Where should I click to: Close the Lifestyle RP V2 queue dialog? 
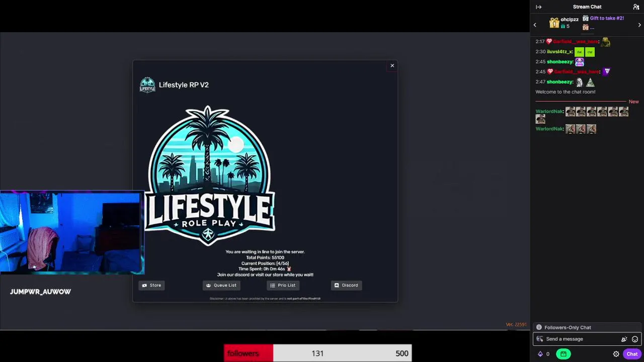(392, 65)
